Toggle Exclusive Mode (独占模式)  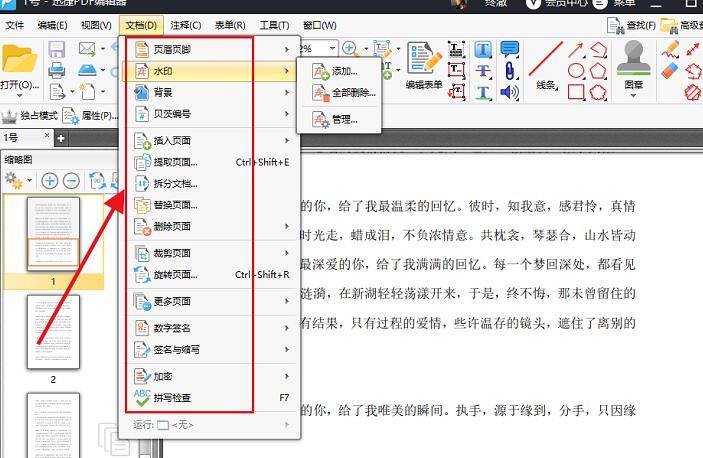coord(29,115)
